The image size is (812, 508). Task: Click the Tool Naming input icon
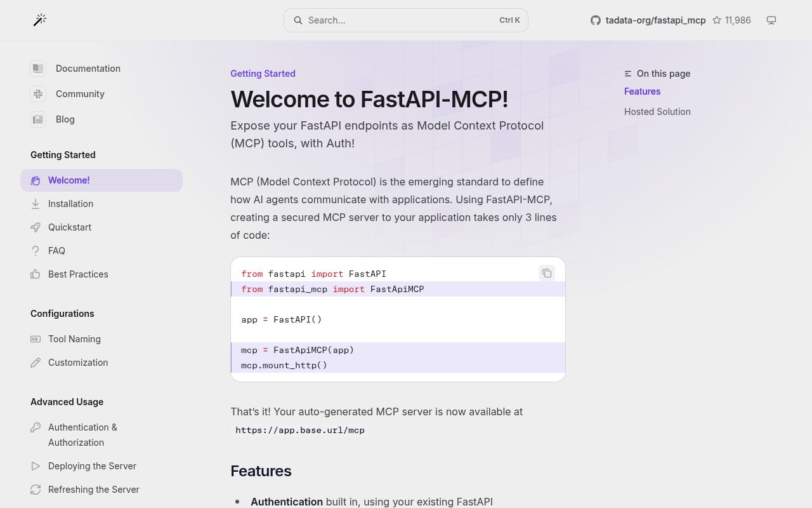point(36,339)
